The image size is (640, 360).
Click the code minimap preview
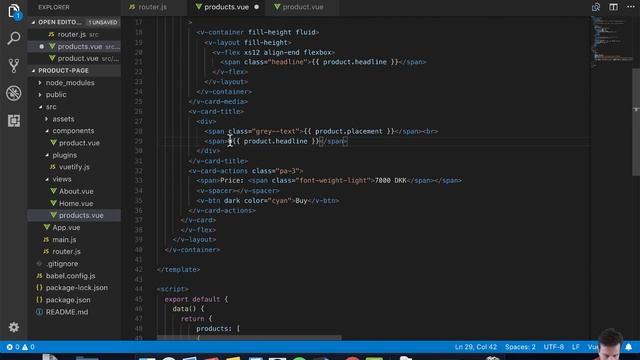pos(611,41)
